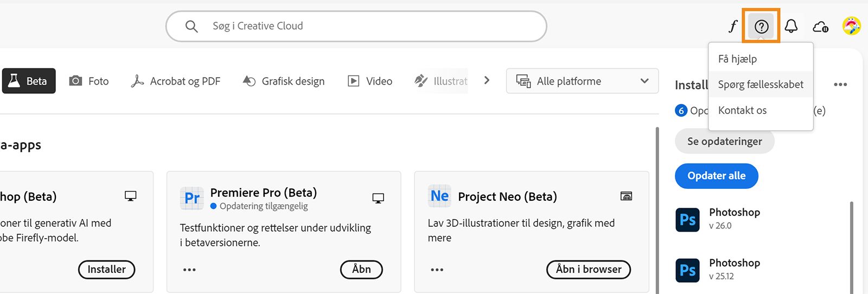Click the Project Neo (Beta) title
Viewport: 868px width, 294px height.
[x=507, y=196]
